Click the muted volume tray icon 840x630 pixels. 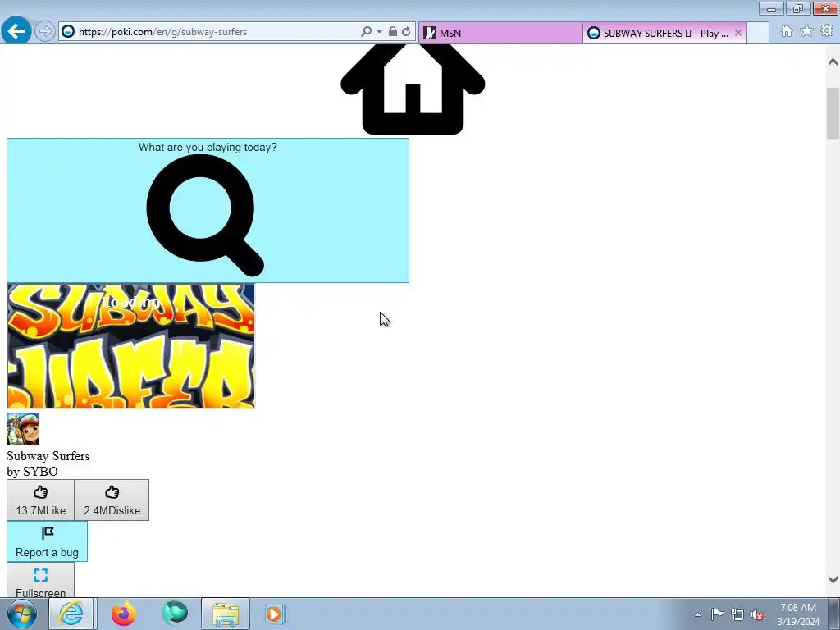pos(757,615)
